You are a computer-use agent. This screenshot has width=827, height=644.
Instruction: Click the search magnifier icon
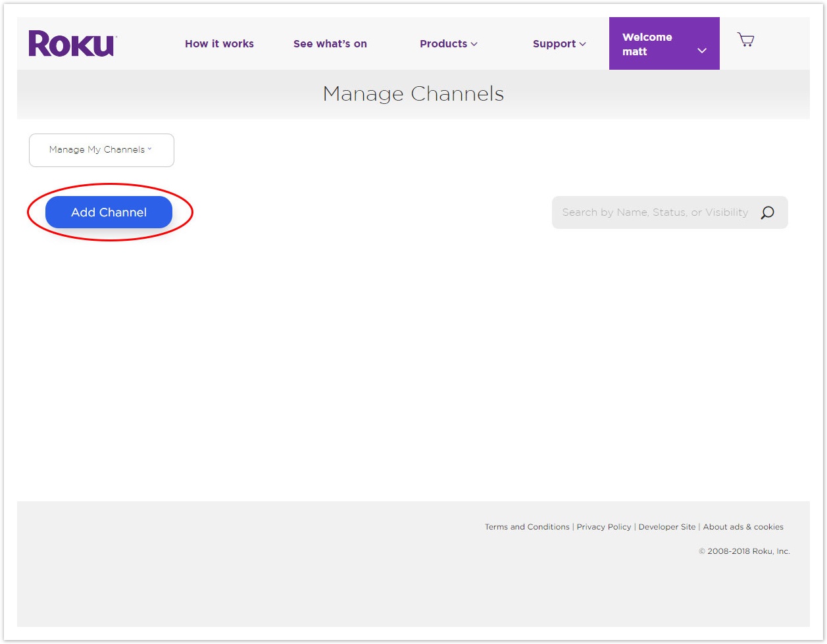click(767, 212)
